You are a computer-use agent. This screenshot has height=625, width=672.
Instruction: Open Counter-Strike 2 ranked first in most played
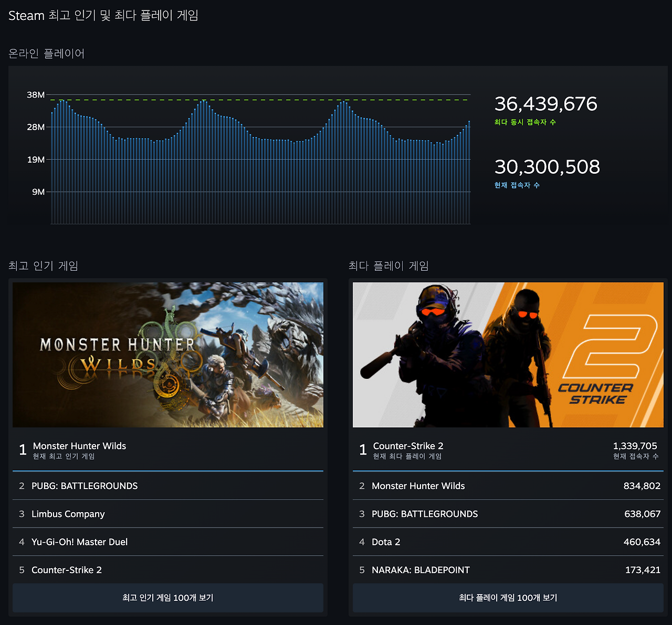pyautogui.click(x=508, y=450)
